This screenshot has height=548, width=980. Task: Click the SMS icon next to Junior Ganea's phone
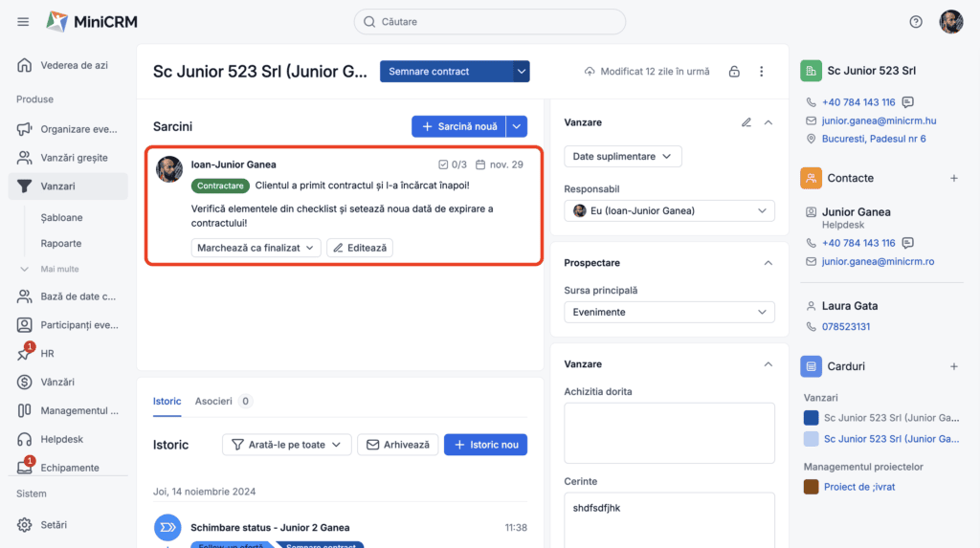click(x=908, y=243)
